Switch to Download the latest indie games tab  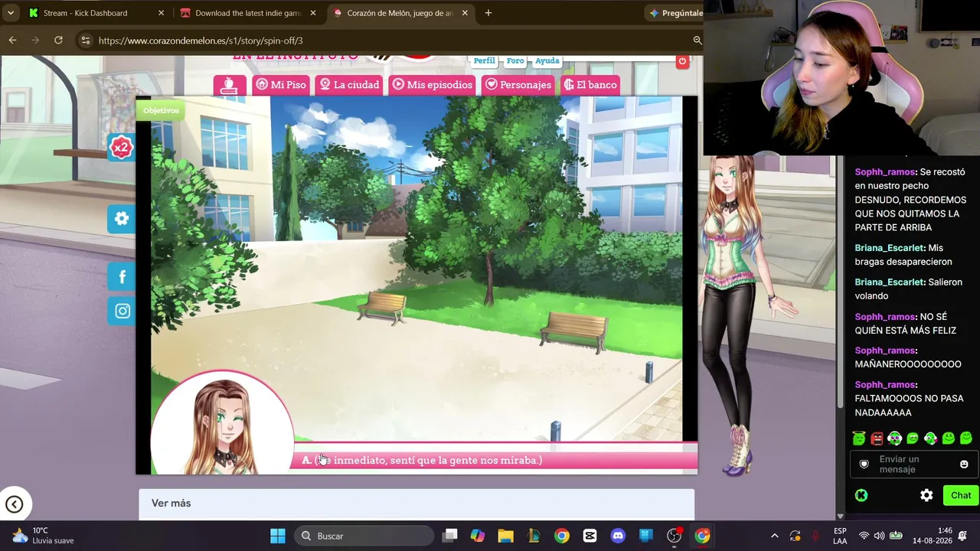click(x=248, y=13)
